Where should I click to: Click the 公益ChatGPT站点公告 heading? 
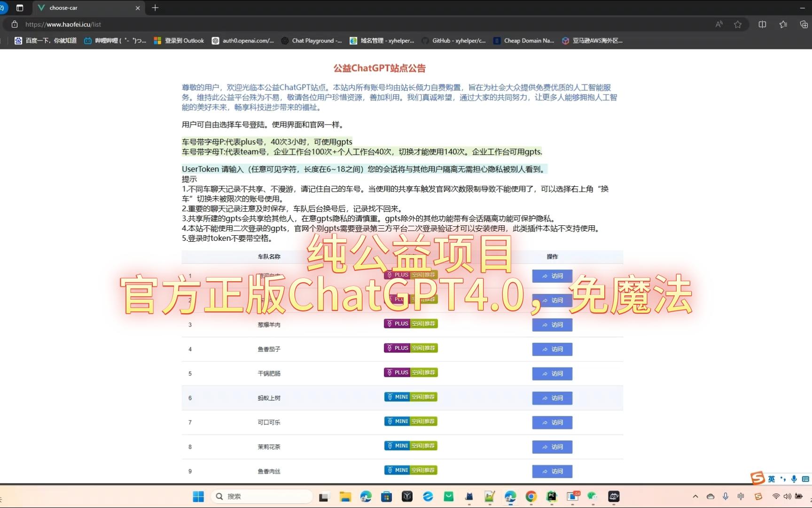click(x=380, y=69)
